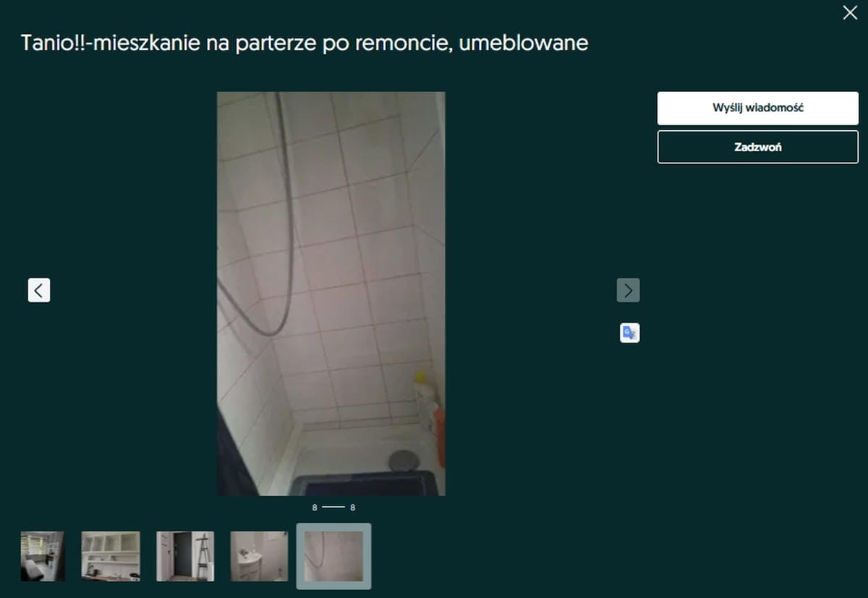Select the highlighted shower tiles thumbnail
This screenshot has height=598, width=868.
[333, 556]
